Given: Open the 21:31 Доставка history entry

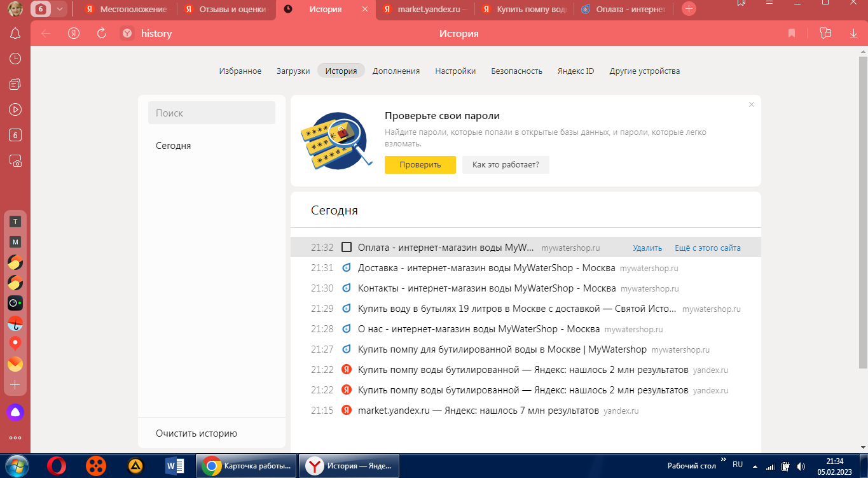Looking at the screenshot, I should pos(486,268).
